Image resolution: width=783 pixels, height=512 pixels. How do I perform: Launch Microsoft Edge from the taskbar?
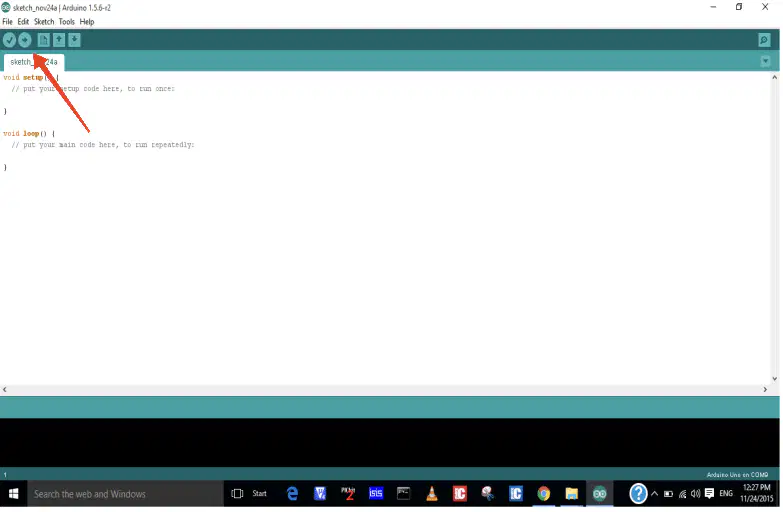tap(292, 494)
